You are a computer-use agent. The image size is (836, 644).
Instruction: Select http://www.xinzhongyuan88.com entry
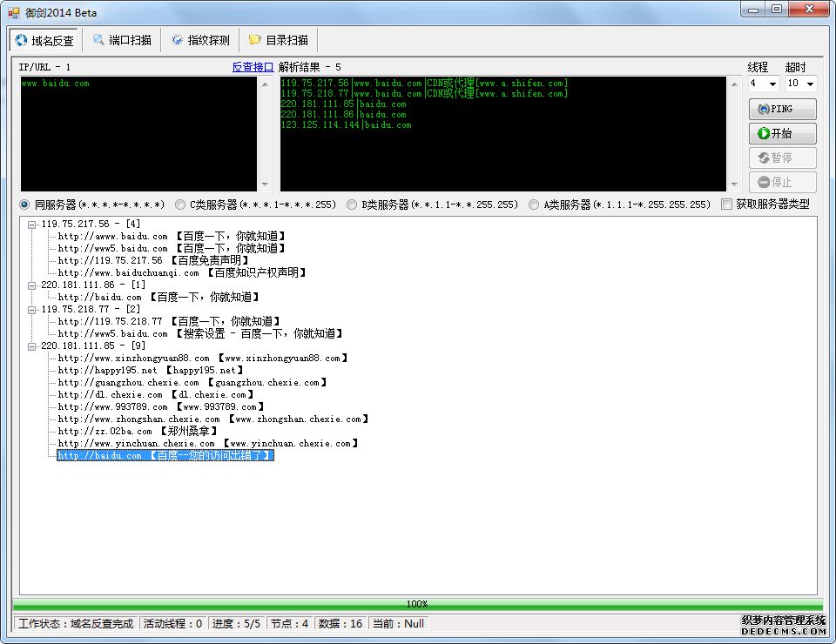(203, 359)
